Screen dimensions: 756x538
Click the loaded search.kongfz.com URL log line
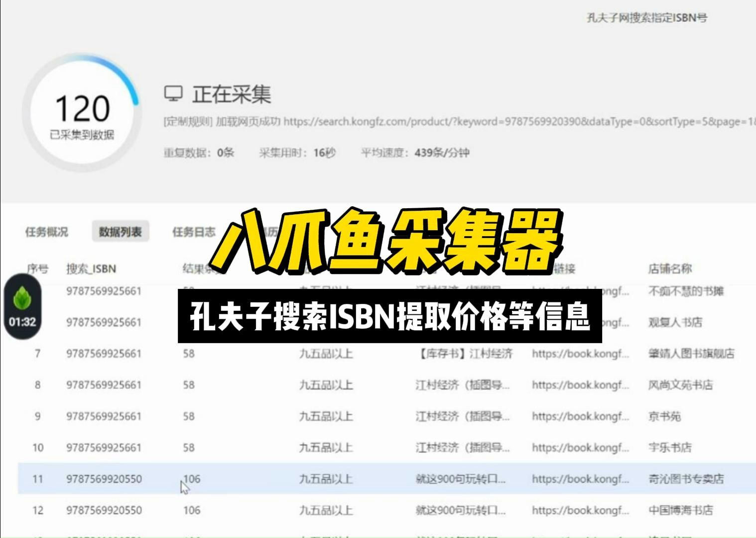click(460, 122)
